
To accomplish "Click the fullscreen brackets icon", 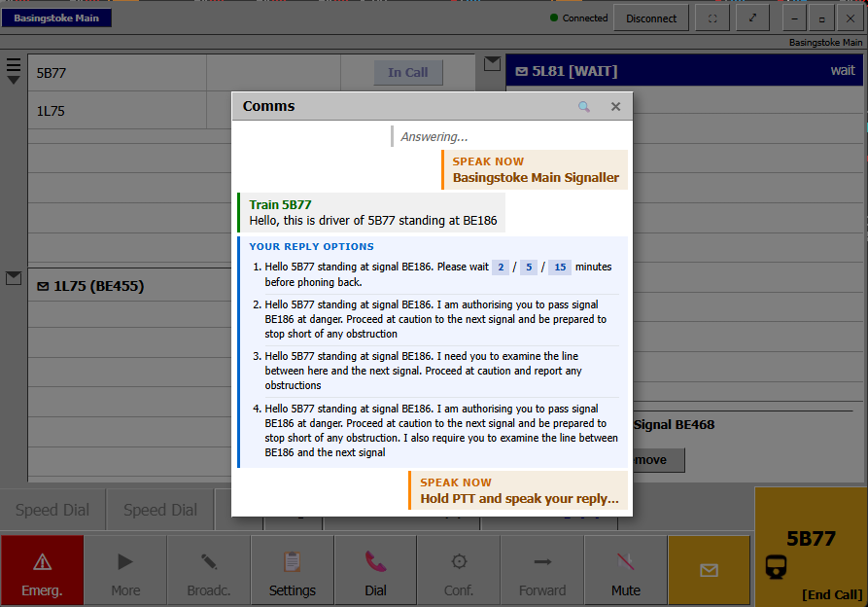I will [x=712, y=18].
